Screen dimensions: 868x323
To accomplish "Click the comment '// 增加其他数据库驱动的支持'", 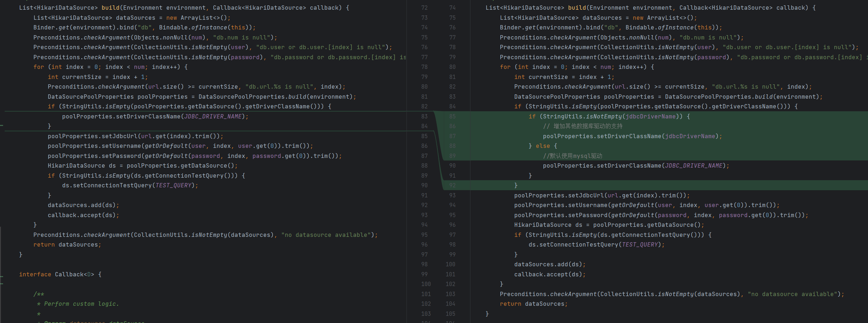I will (x=582, y=126).
